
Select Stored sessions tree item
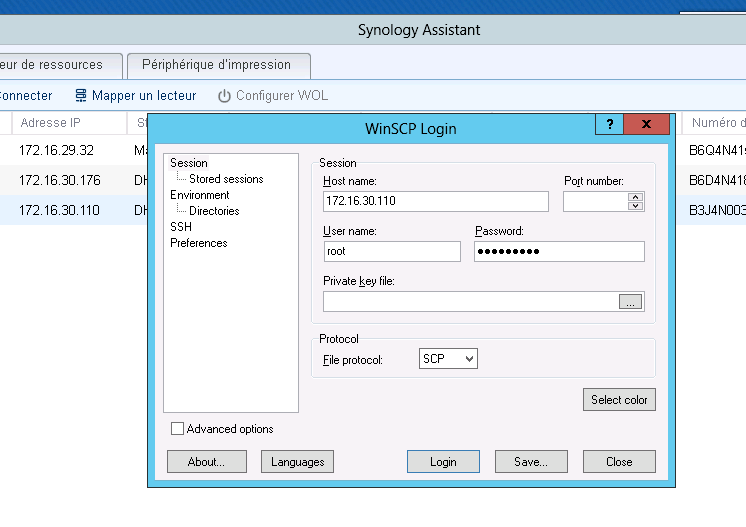[226, 179]
